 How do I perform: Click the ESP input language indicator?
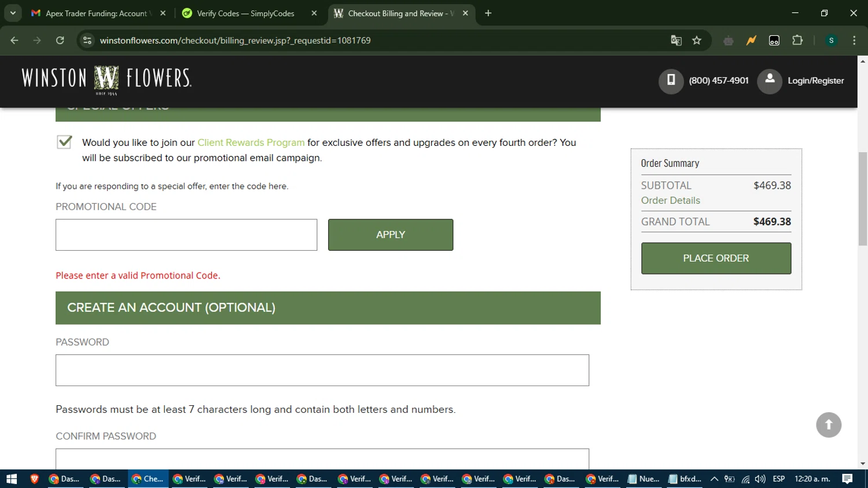tap(779, 479)
